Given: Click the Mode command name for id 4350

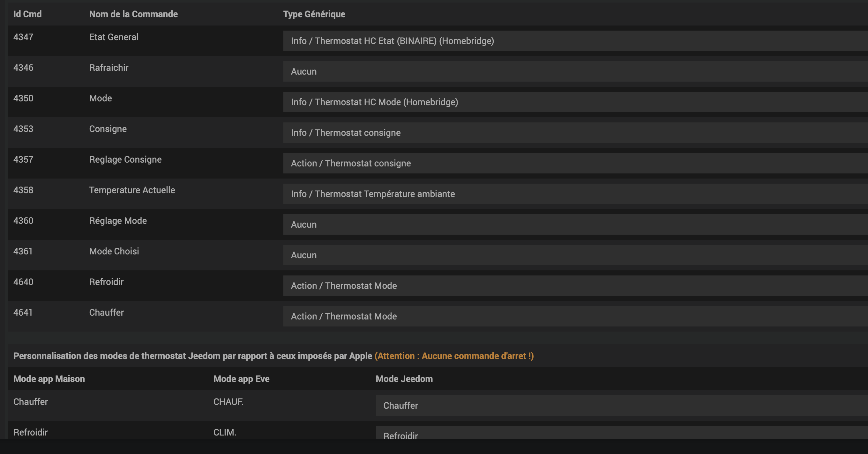Looking at the screenshot, I should (101, 98).
